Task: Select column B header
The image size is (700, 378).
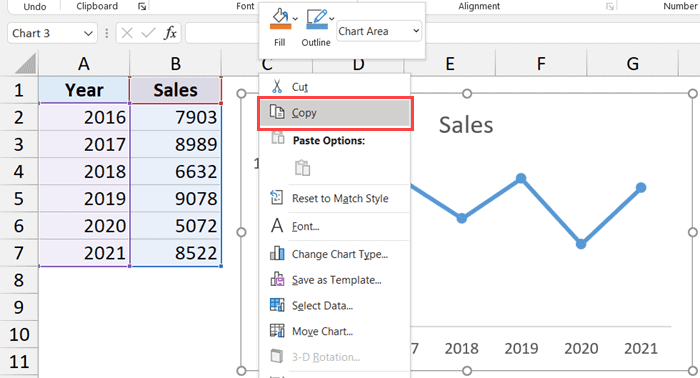Action: coord(175,63)
